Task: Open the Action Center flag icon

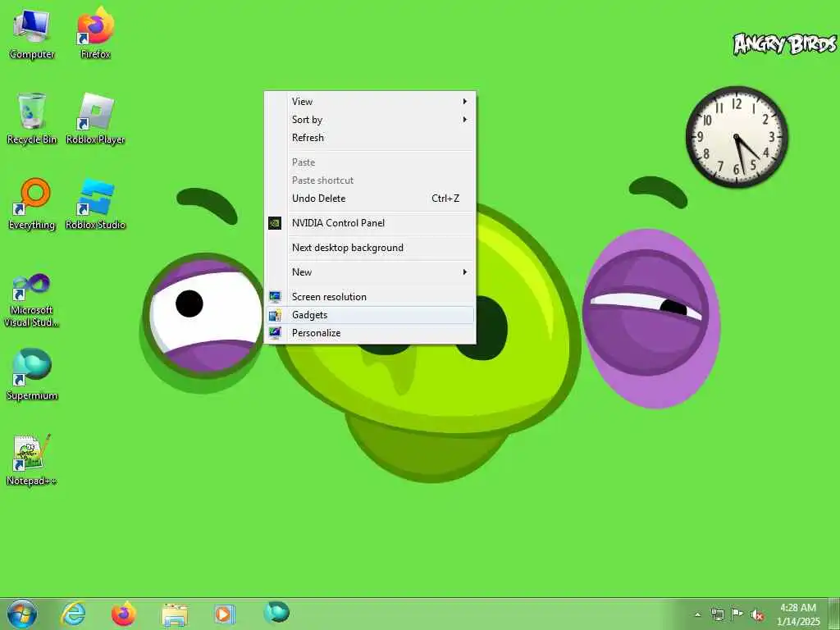Action: tap(737, 614)
